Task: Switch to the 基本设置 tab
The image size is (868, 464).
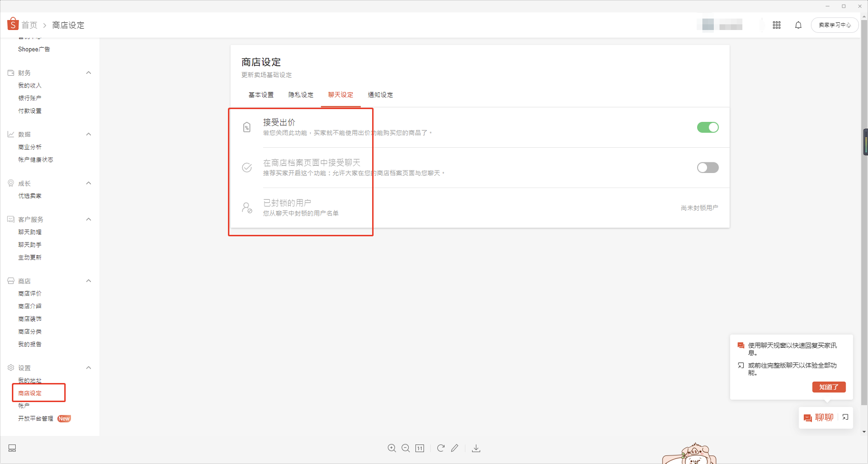Action: click(261, 95)
